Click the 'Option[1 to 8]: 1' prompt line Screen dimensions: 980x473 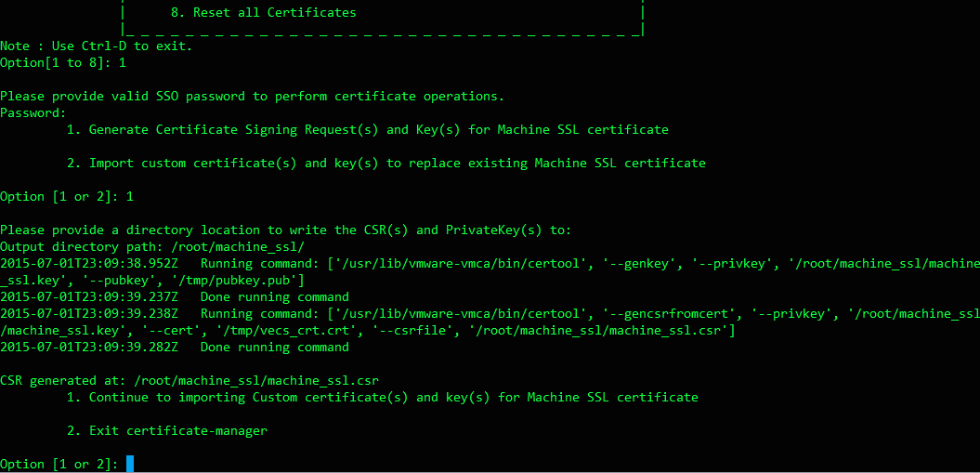[x=63, y=62]
